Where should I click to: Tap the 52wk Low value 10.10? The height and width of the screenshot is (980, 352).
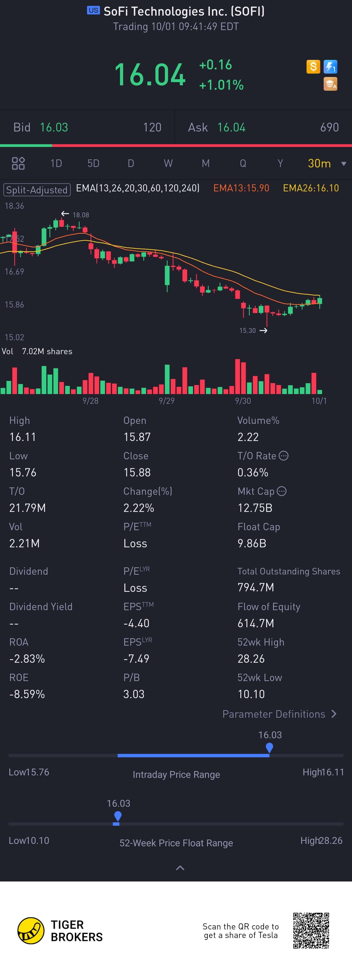(x=251, y=694)
